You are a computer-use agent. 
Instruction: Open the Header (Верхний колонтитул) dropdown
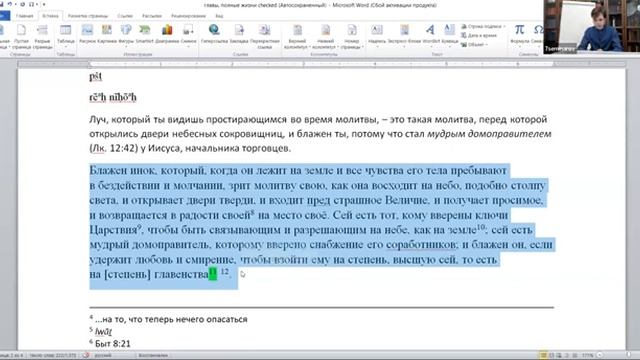(x=297, y=37)
